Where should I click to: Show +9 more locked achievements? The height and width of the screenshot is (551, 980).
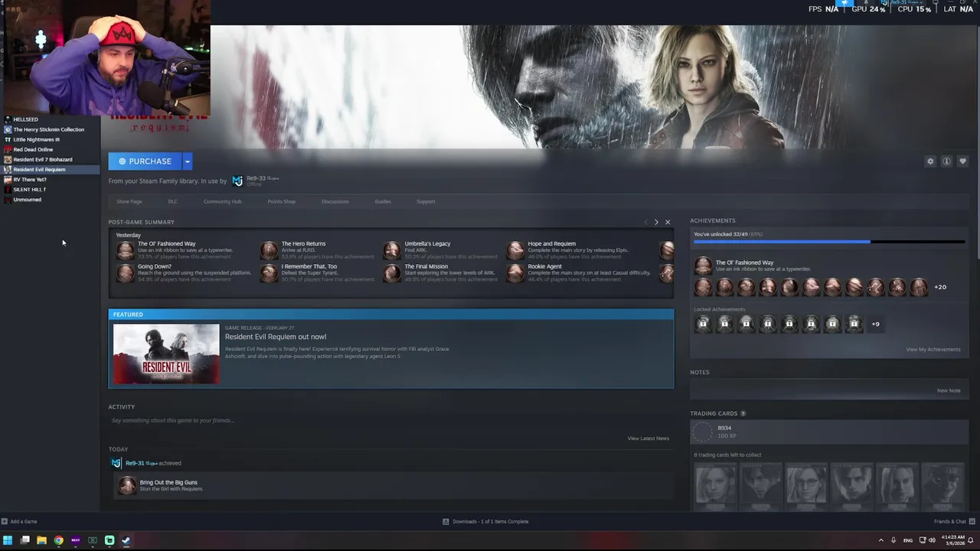point(875,324)
